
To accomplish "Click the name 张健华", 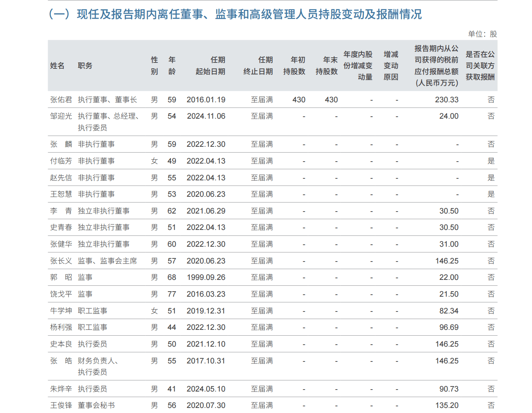I will (61, 244).
